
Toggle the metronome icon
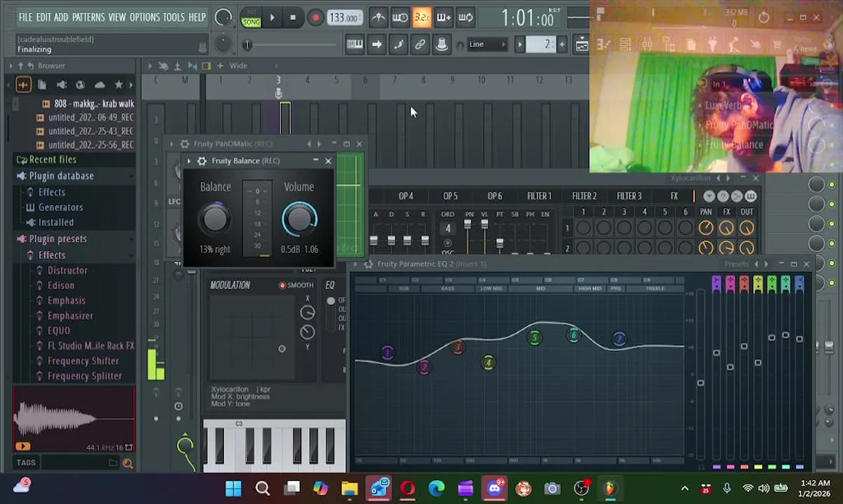click(378, 17)
